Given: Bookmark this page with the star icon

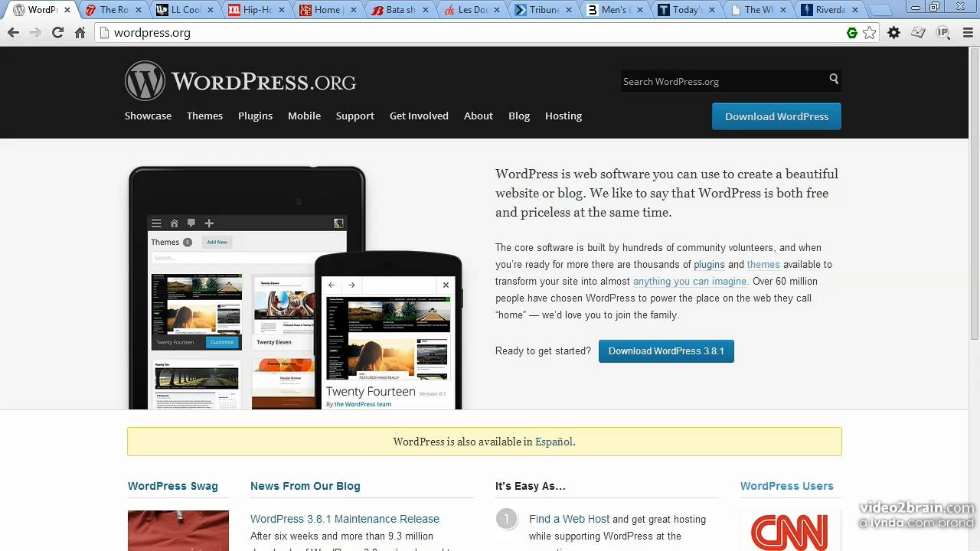Looking at the screenshot, I should [x=870, y=33].
